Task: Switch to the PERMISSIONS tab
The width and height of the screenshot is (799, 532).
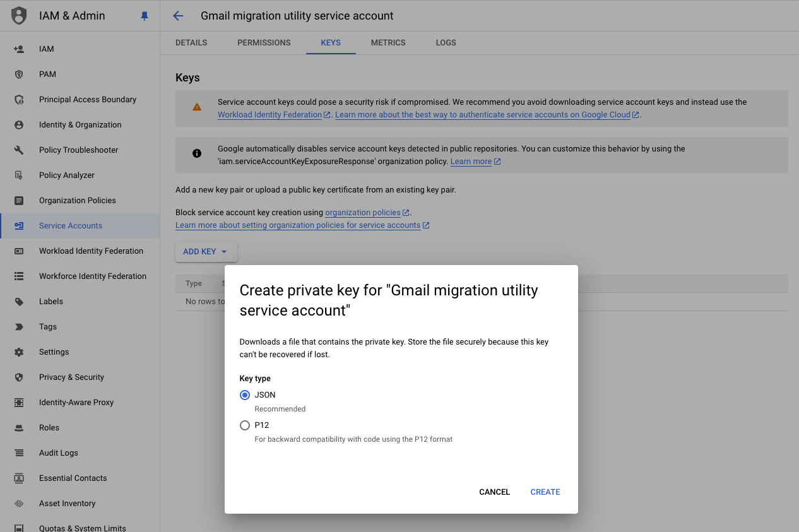Action: pyautogui.click(x=264, y=43)
